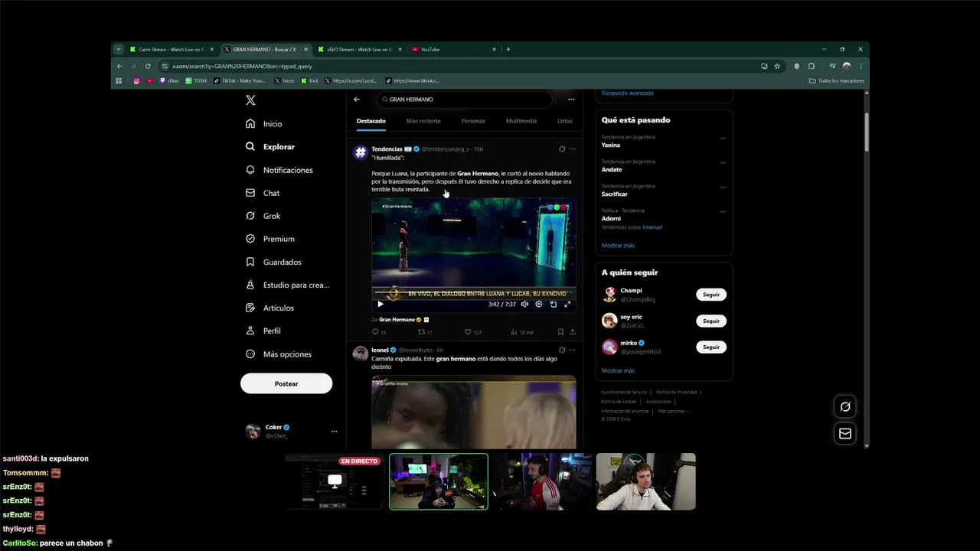Open Artículos in the sidebar
This screenshot has height=551, width=980.
pos(269,308)
